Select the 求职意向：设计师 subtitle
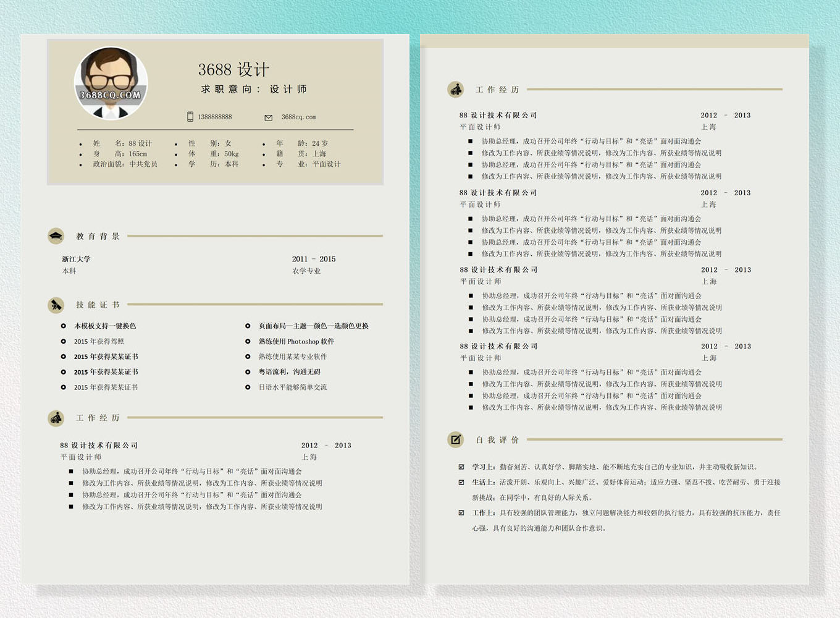Viewport: 840px width, 618px height. [x=254, y=89]
